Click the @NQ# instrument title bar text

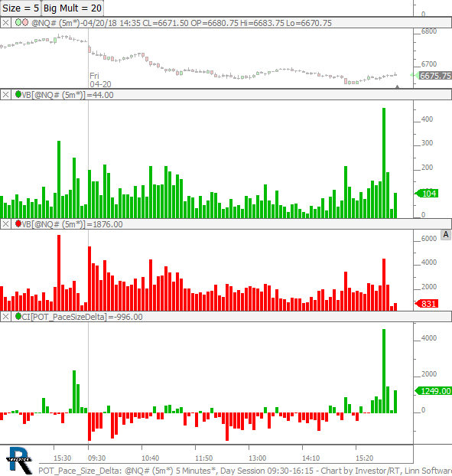[181, 23]
